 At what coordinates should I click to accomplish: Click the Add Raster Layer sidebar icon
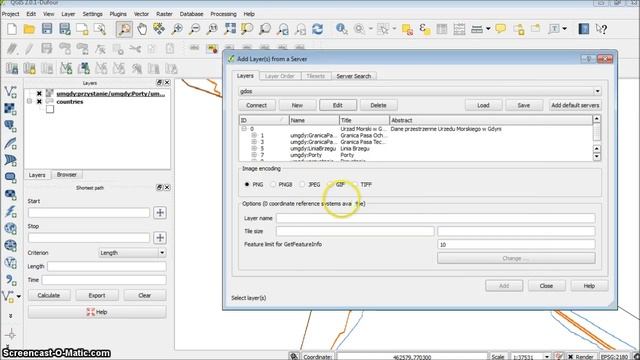(x=10, y=109)
